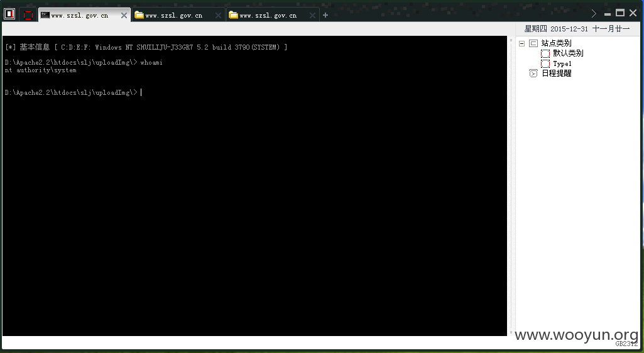Minimize the window
Screen dimensions: 644x353
click(608, 14)
